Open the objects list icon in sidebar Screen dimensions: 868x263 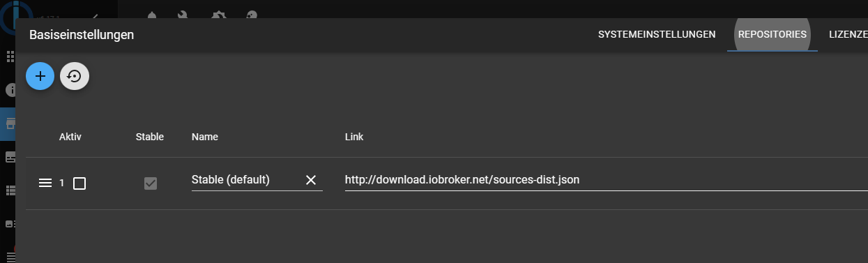pyautogui.click(x=10, y=190)
